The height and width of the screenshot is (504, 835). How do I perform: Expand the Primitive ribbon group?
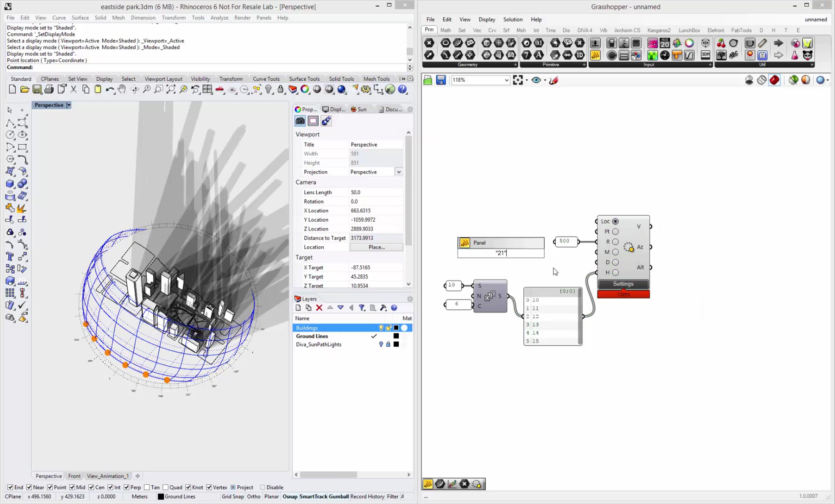tap(584, 65)
